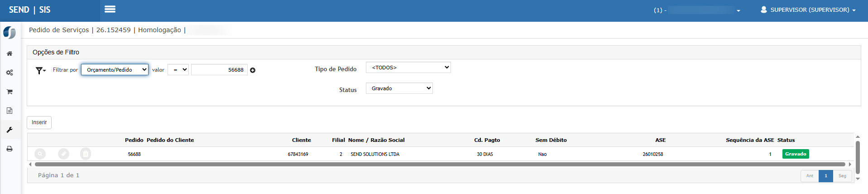This screenshot has height=194, width=868.
Task: Click the ASE value 26010258
Action: (x=653, y=154)
